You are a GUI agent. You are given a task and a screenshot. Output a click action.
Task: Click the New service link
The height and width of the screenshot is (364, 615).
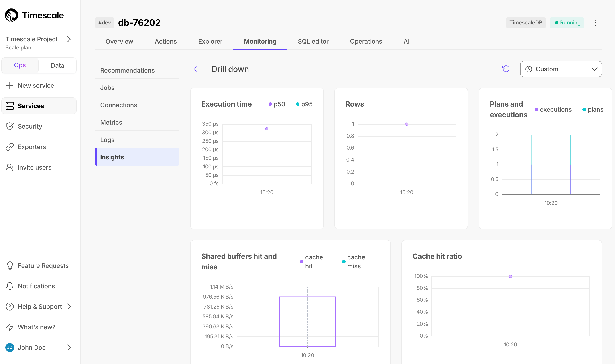pyautogui.click(x=36, y=85)
